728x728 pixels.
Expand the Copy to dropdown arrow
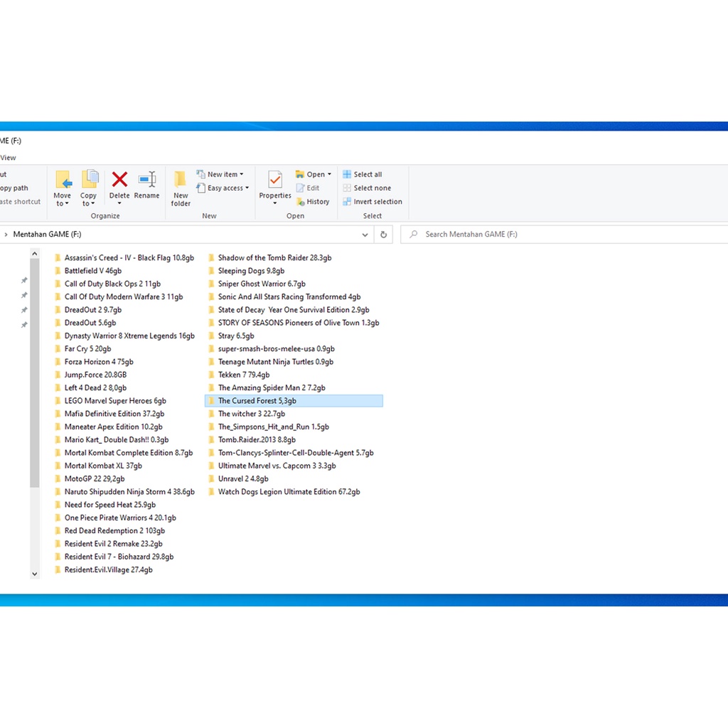pyautogui.click(x=93, y=204)
